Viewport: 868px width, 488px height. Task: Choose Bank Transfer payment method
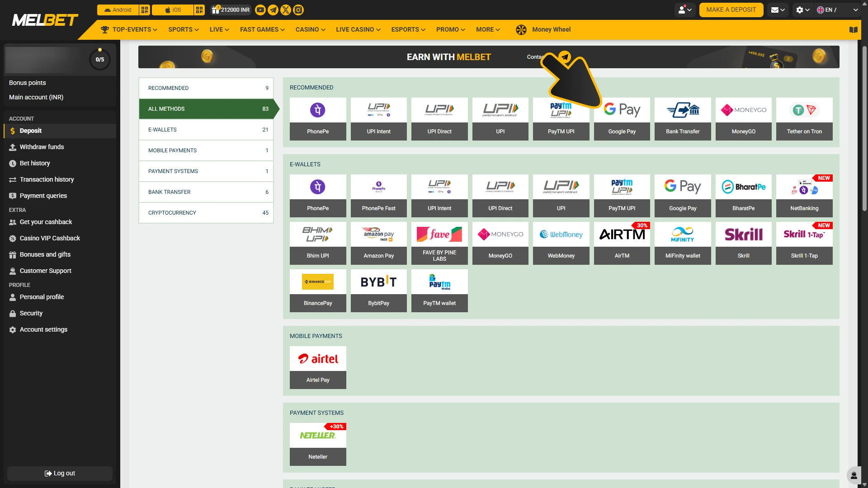pyautogui.click(x=683, y=119)
